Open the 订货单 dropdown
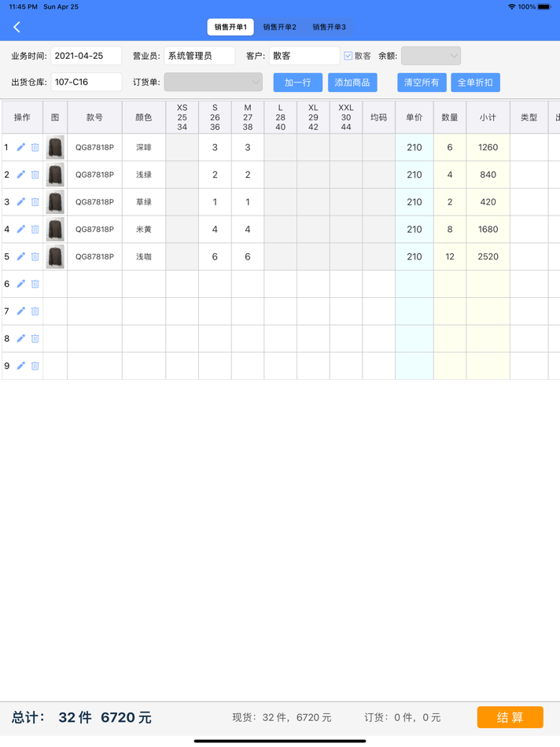560x747 pixels. 213,82
